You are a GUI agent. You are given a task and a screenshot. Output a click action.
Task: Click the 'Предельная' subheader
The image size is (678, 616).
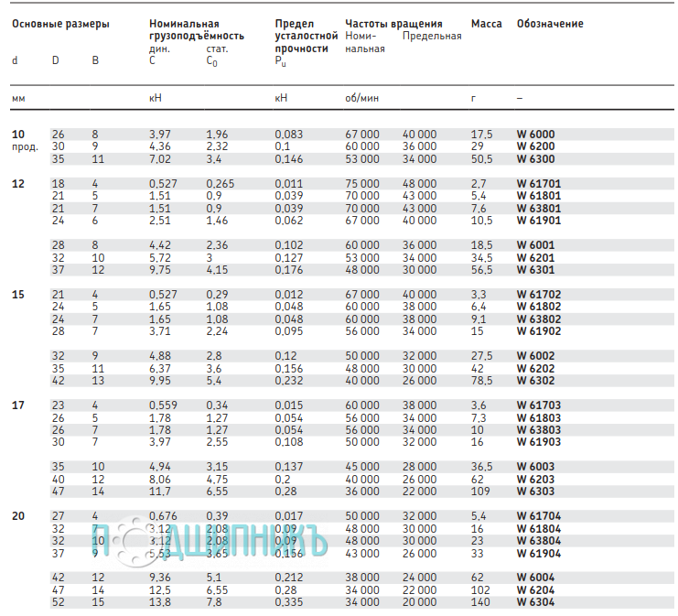point(432,37)
